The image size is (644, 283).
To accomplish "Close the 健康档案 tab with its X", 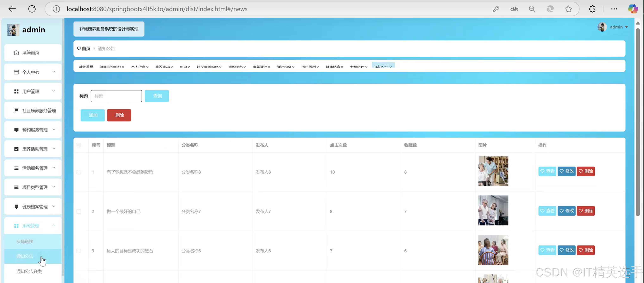I will [342, 67].
